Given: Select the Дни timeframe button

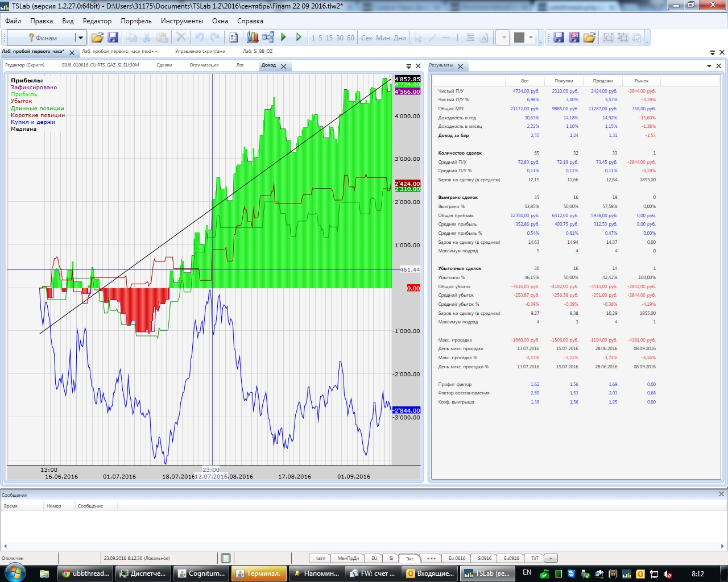Looking at the screenshot, I should pyautogui.click(x=400, y=38).
